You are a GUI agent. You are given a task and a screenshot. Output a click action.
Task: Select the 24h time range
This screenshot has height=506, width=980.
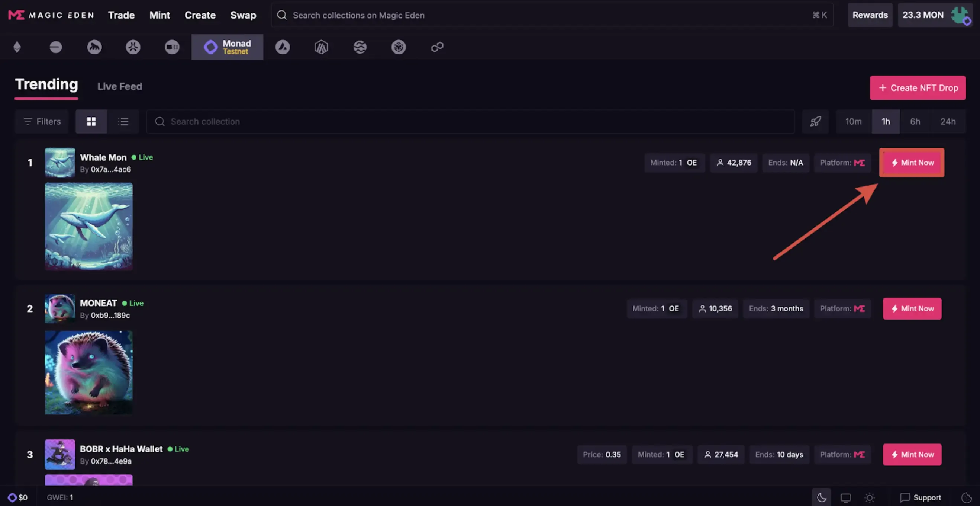[948, 121]
